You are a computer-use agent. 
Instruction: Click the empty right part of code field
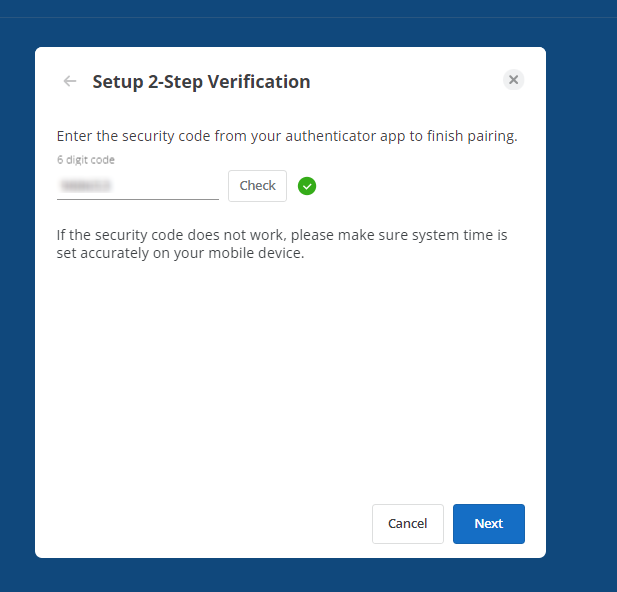click(x=167, y=185)
